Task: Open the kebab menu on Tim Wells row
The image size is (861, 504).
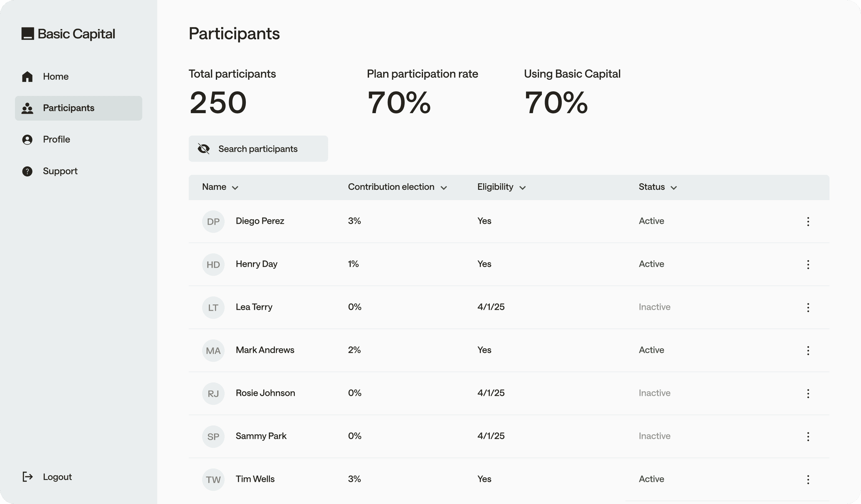Action: (x=808, y=479)
